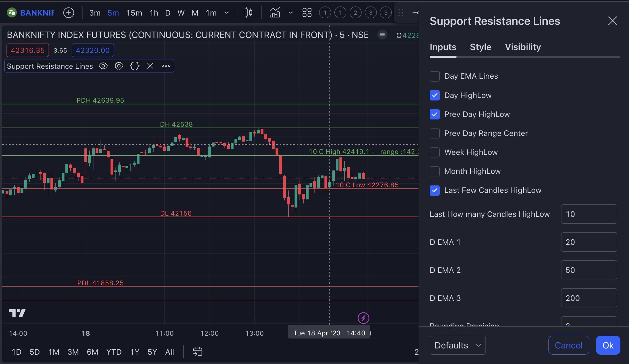The height and width of the screenshot is (364, 629).
Task: Select the 5Y date range
Action: pyautogui.click(x=152, y=352)
